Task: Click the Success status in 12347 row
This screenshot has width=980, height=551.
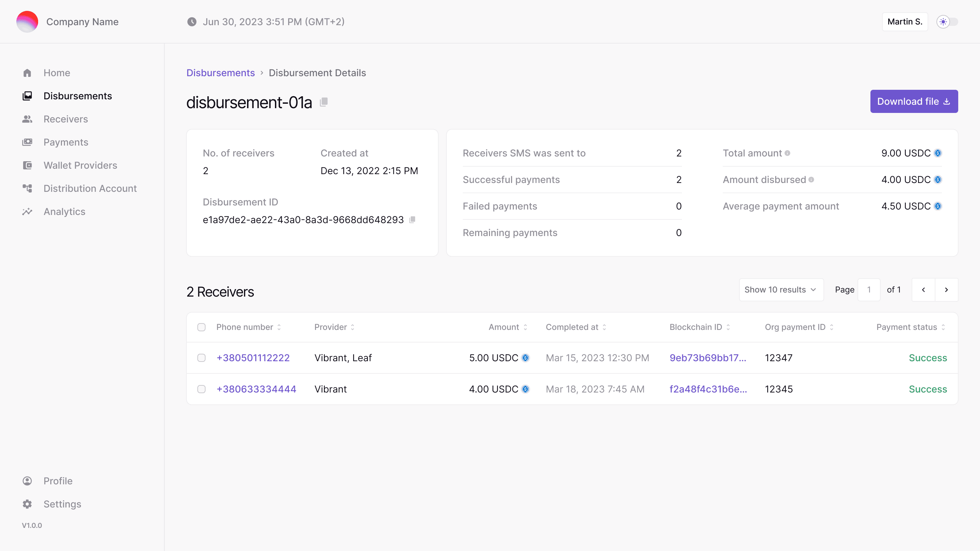Action: (x=928, y=358)
